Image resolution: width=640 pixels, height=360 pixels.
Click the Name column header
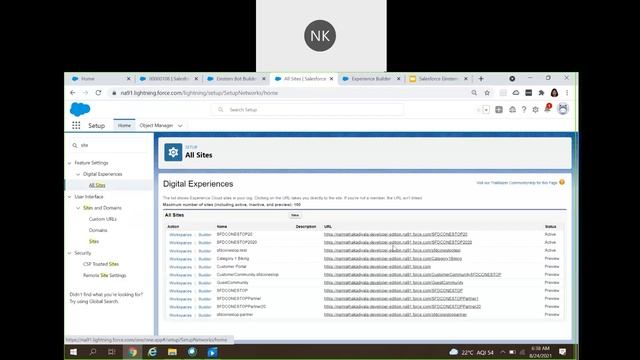pos(222,227)
